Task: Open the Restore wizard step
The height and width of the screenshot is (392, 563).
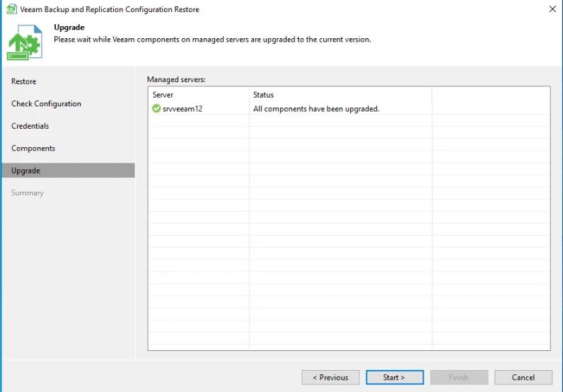Action: (x=24, y=81)
